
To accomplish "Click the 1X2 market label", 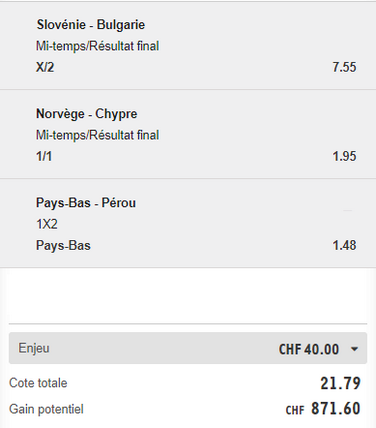I will coord(47,224).
